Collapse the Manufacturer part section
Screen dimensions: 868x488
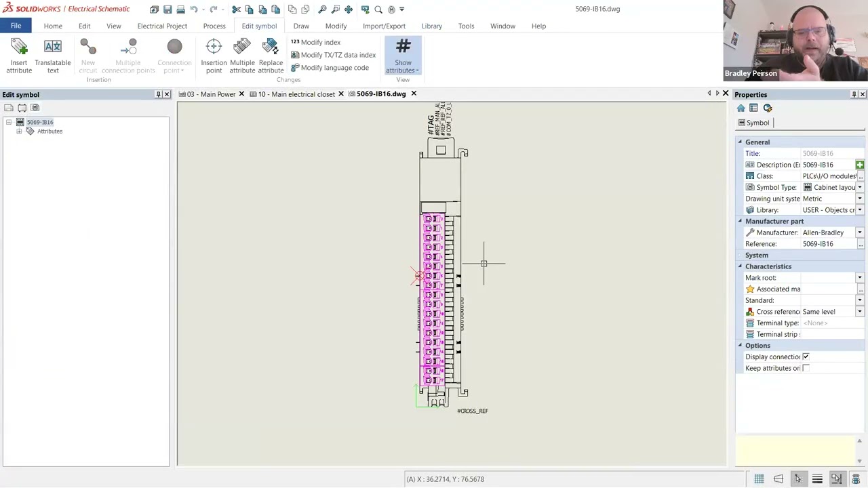tap(740, 221)
